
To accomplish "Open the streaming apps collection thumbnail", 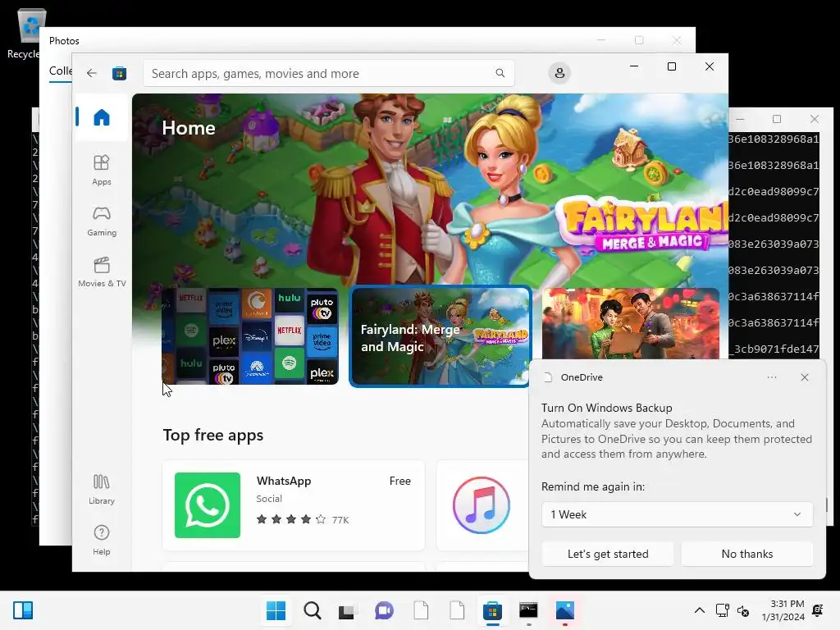I will click(250, 336).
